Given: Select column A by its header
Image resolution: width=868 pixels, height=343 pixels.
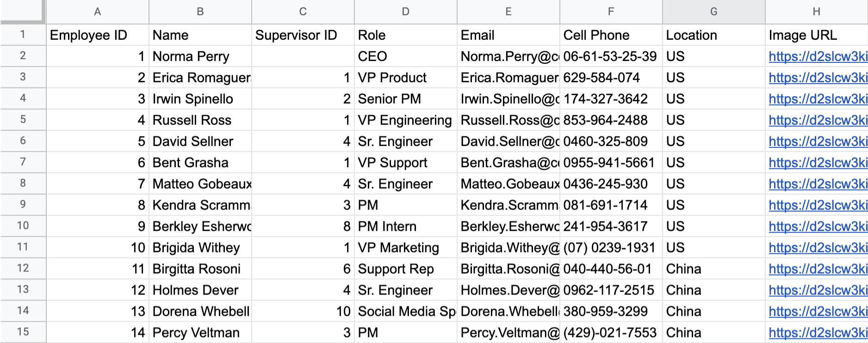Looking at the screenshot, I should coord(97,12).
